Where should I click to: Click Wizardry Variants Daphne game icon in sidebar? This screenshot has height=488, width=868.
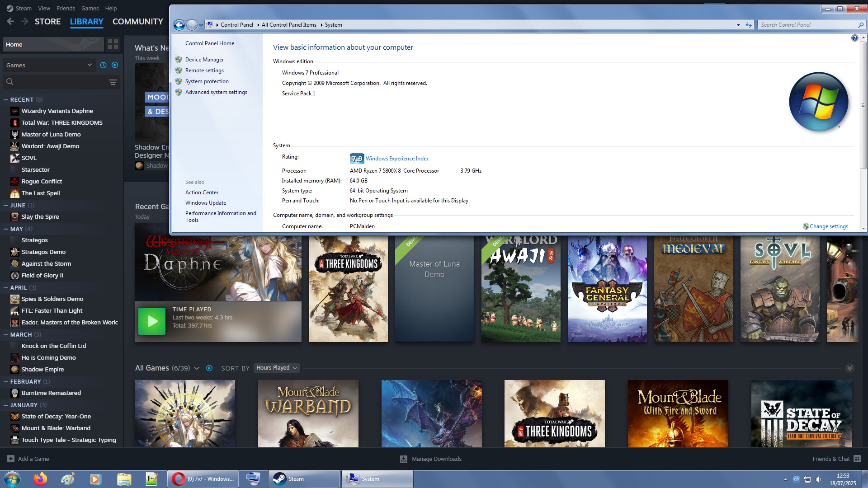[15, 111]
